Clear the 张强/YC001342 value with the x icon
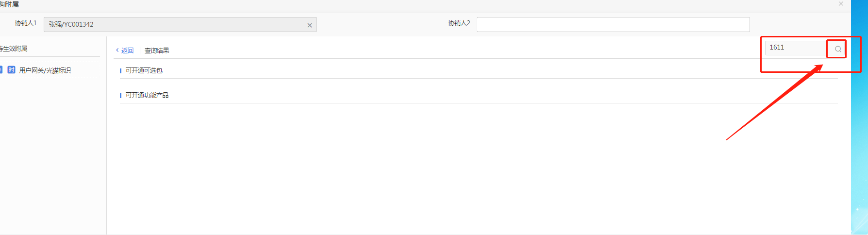Image resolution: width=868 pixels, height=235 pixels. click(x=310, y=25)
